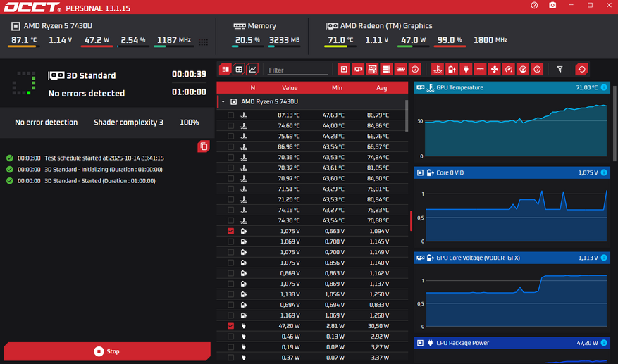Screen dimensions: 618x364
Task: Filter sensors by memory module icon
Action: [400, 69]
